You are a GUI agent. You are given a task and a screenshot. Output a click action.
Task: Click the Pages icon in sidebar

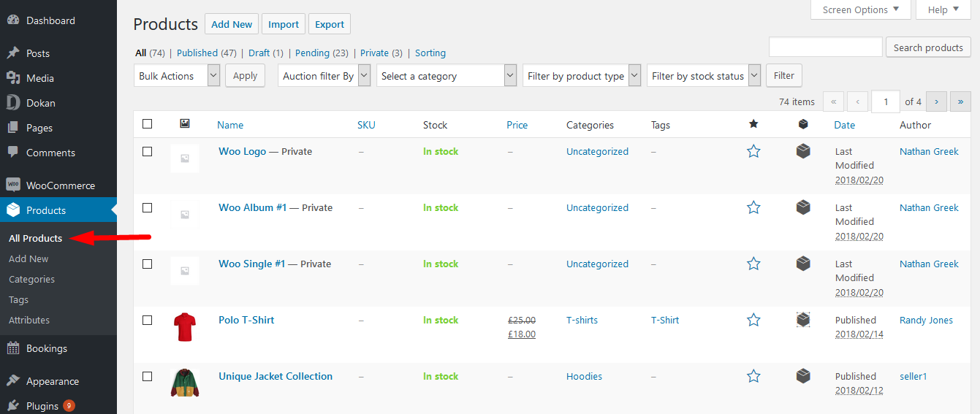click(13, 128)
